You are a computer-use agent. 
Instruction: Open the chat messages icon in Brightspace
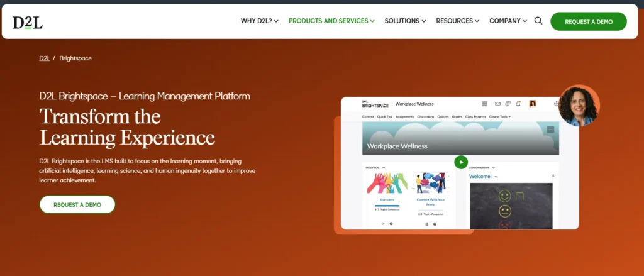point(508,104)
